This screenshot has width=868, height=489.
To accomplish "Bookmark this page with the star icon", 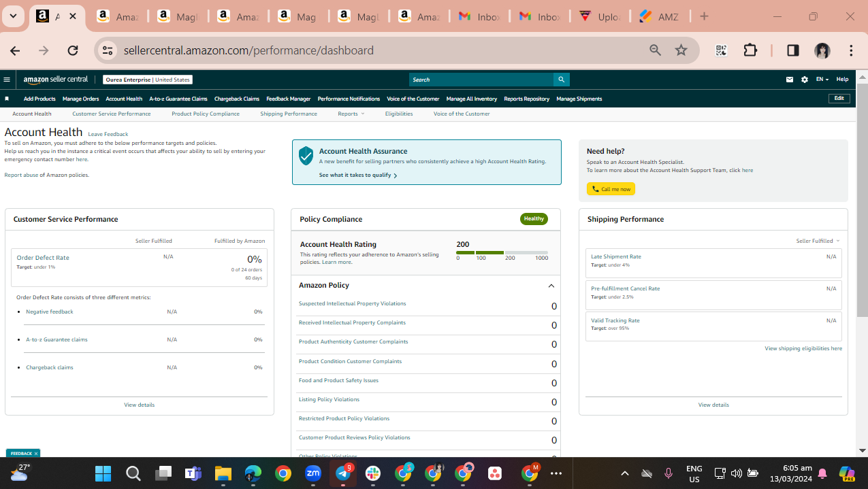I will [x=681, y=50].
